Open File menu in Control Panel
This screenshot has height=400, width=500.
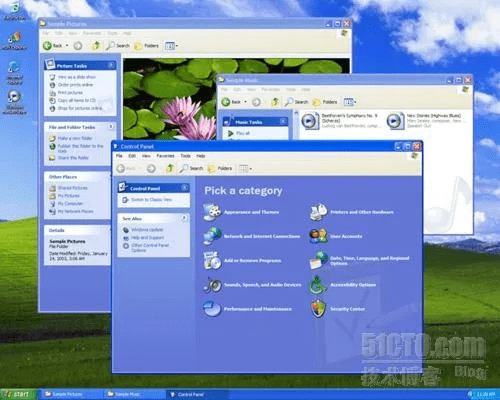[119, 156]
